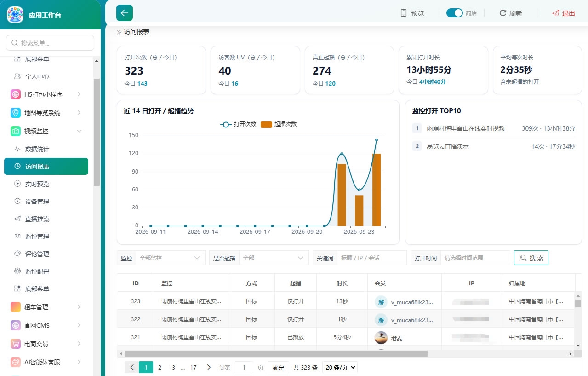Click the table vertical scrollbar down arrow
The height and width of the screenshot is (376, 588).
[x=578, y=345]
